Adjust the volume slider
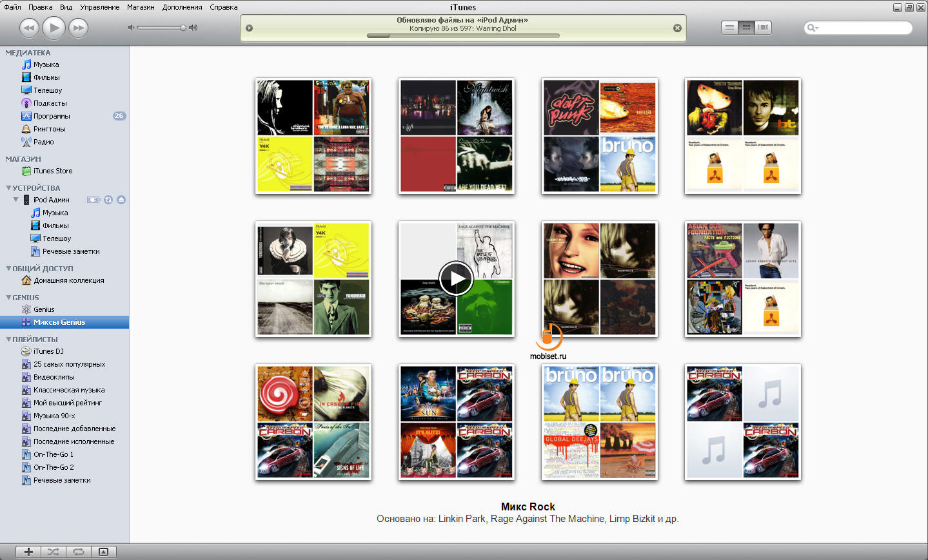Image resolution: width=928 pixels, height=560 pixels. coord(161,28)
